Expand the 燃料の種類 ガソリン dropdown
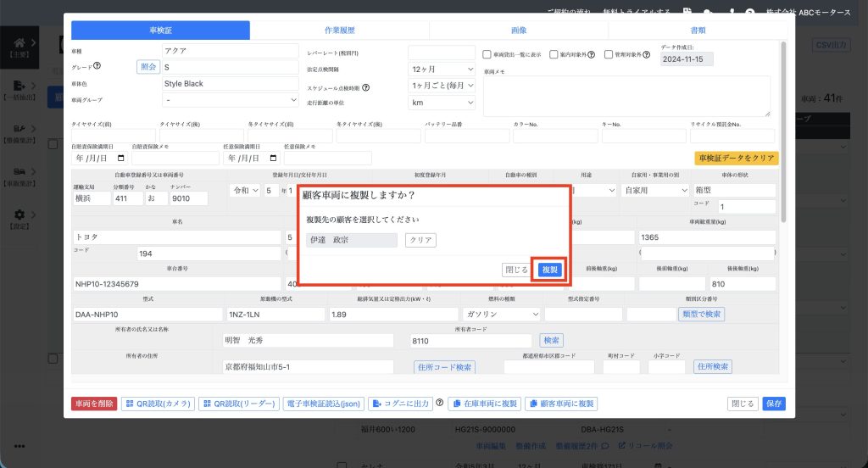 500,314
